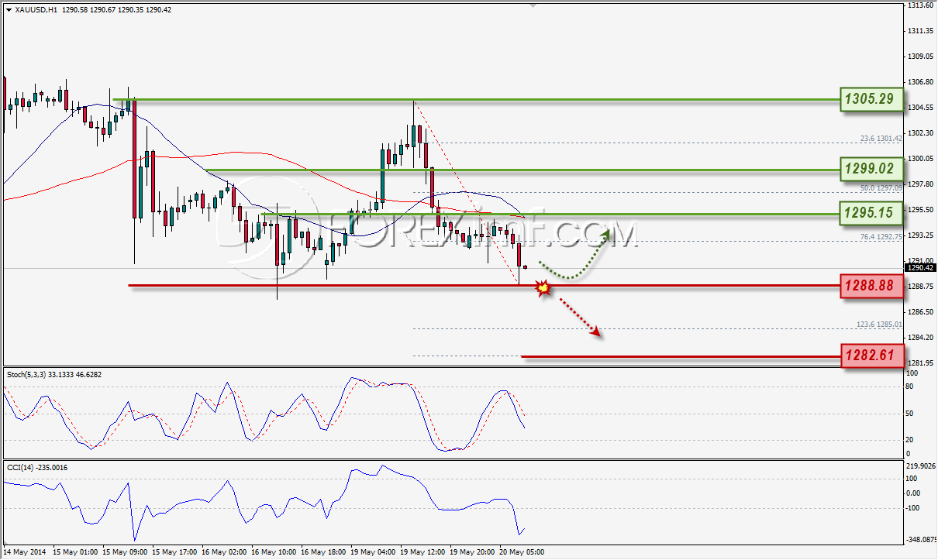
Task: Click the triangle arrow beside XAUUSD,H1 title
Action: 9,9
